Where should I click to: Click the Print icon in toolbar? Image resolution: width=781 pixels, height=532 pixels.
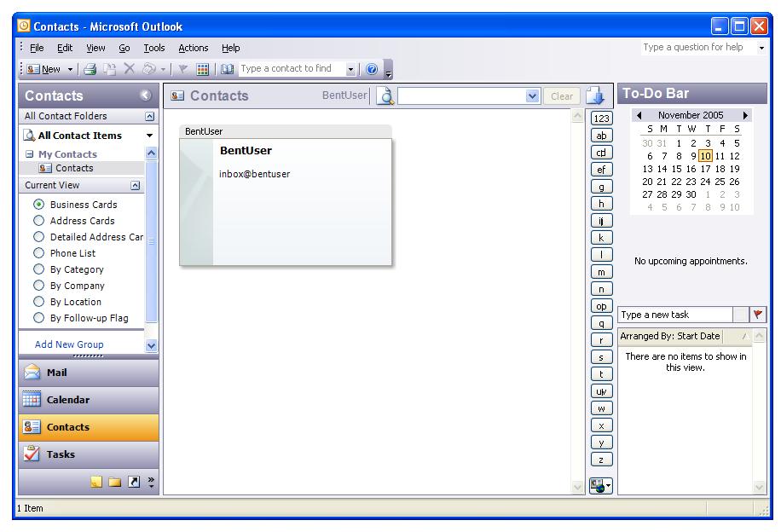pos(90,69)
